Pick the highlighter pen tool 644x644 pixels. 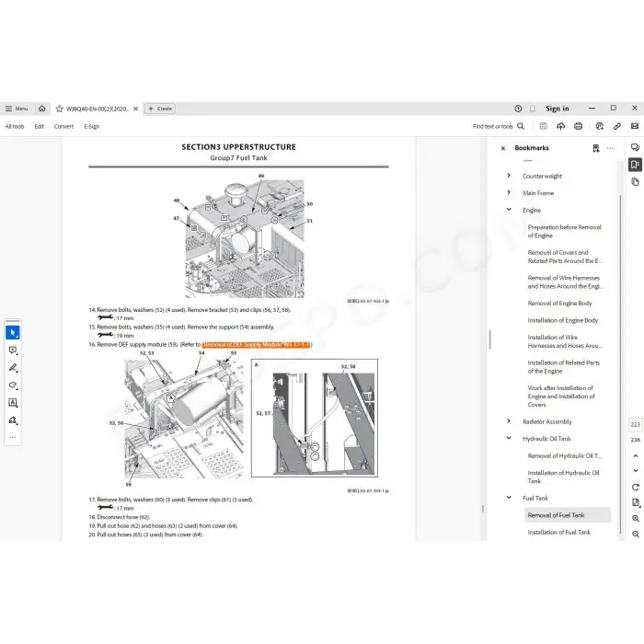click(x=13, y=367)
